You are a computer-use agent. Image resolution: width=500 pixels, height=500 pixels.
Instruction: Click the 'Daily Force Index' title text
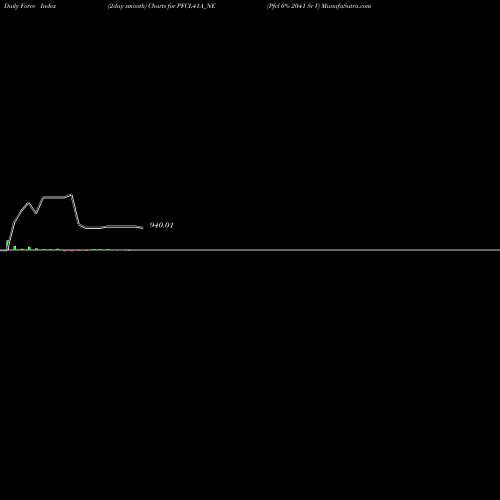[x=30, y=6]
